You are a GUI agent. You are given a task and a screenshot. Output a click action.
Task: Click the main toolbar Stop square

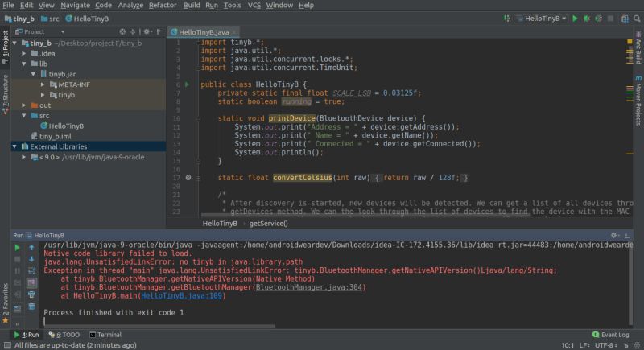[611, 19]
